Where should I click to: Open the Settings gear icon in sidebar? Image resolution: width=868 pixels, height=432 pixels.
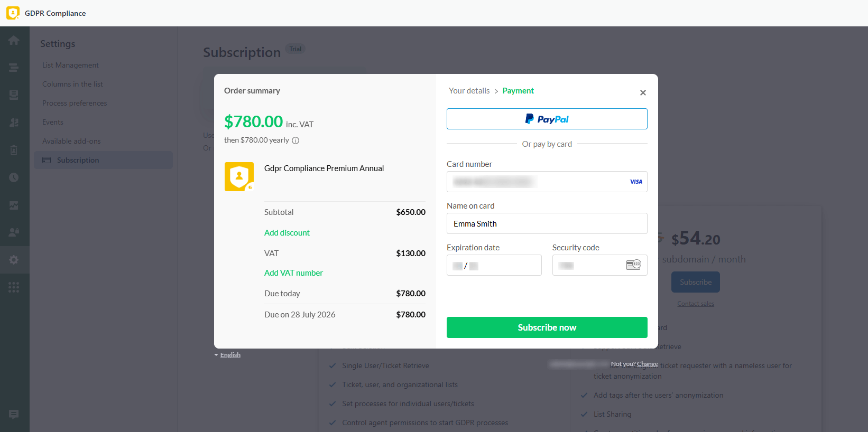pos(14,260)
